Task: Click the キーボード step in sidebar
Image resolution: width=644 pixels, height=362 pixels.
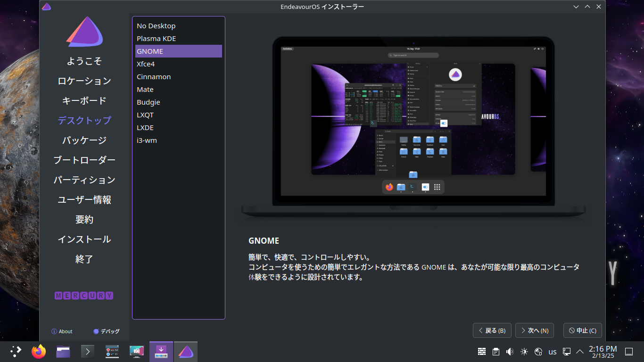Action: (84, 101)
